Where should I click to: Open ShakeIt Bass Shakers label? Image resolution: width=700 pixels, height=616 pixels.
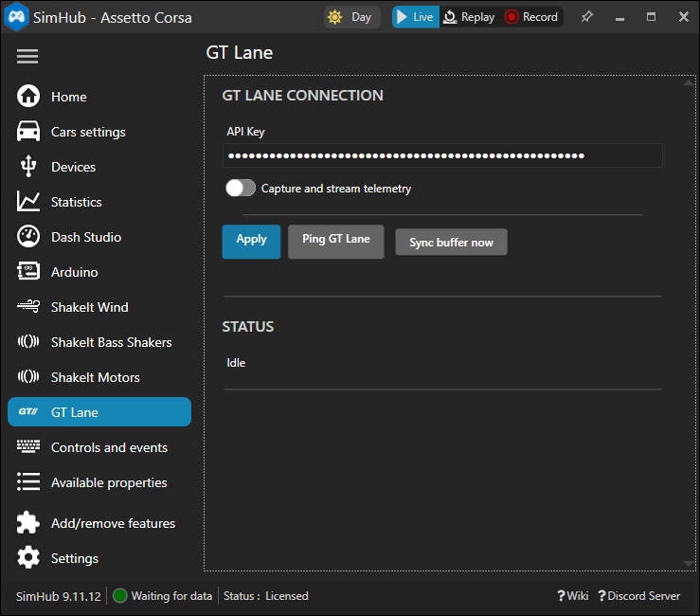(x=111, y=342)
